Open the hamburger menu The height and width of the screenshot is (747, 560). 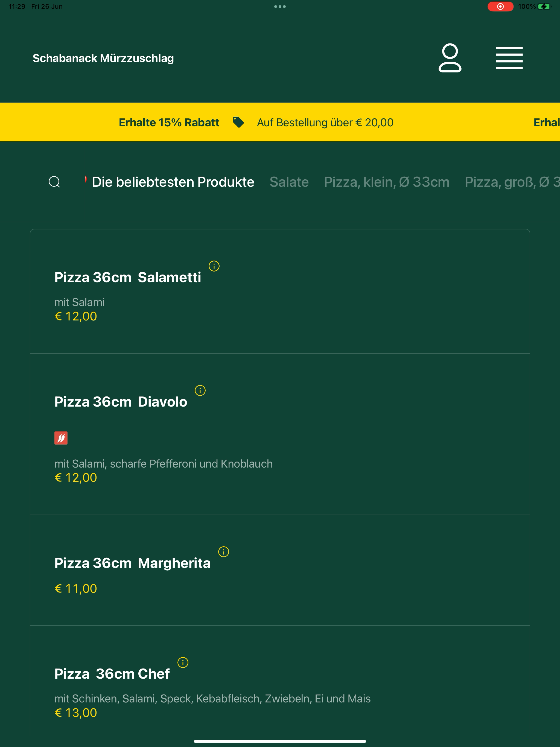click(509, 58)
